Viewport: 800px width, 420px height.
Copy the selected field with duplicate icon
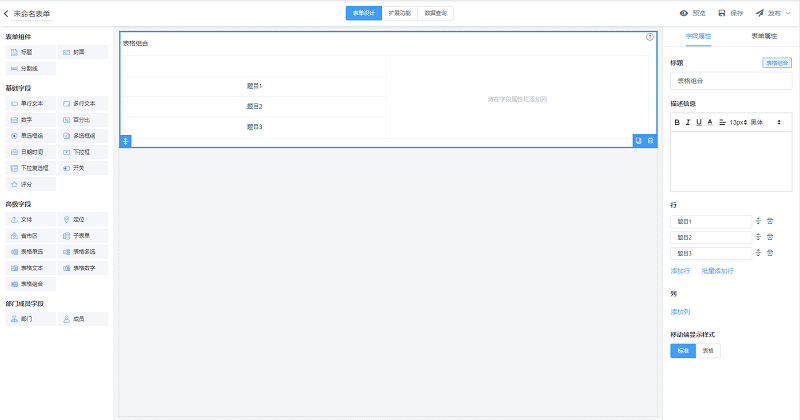click(639, 141)
